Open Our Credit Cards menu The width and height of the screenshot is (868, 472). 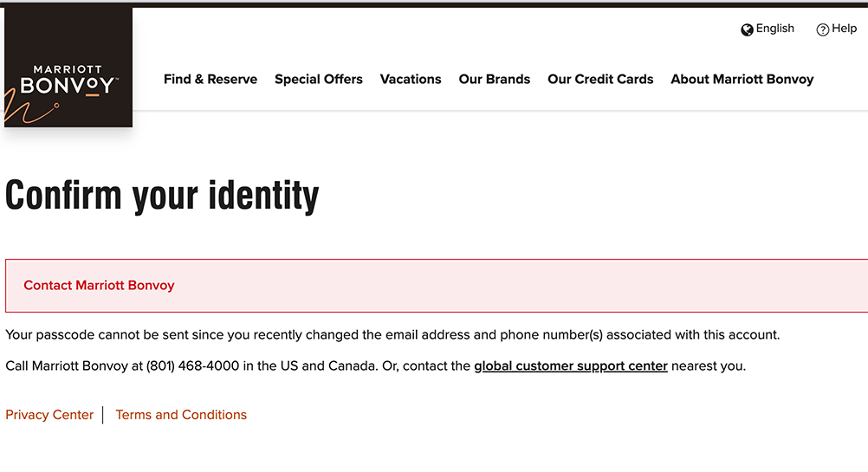click(600, 79)
